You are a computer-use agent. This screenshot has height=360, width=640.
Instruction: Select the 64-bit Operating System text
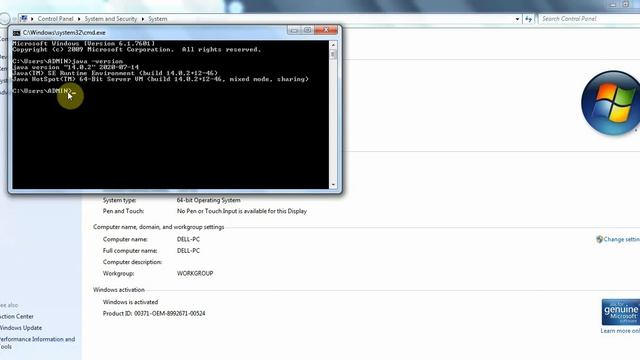point(209,200)
